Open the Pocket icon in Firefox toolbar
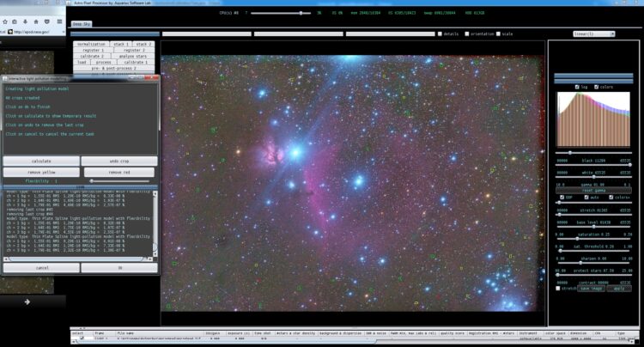The height and width of the screenshot is (347, 644). click(x=47, y=21)
